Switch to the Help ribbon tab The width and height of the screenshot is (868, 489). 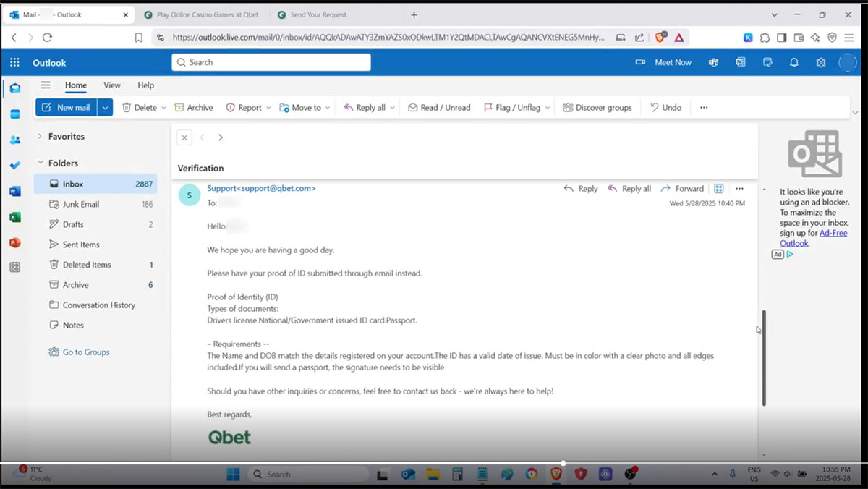(146, 85)
